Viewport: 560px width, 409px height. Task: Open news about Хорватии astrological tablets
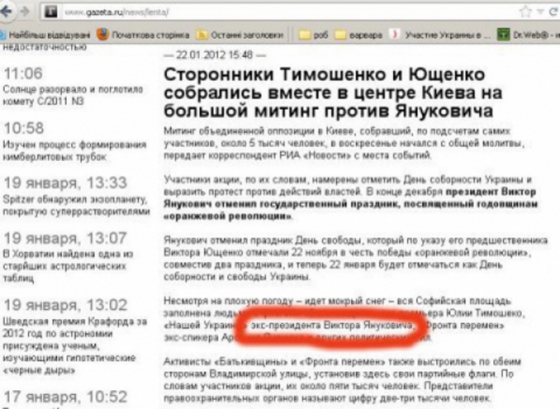pyautogui.click(x=68, y=266)
